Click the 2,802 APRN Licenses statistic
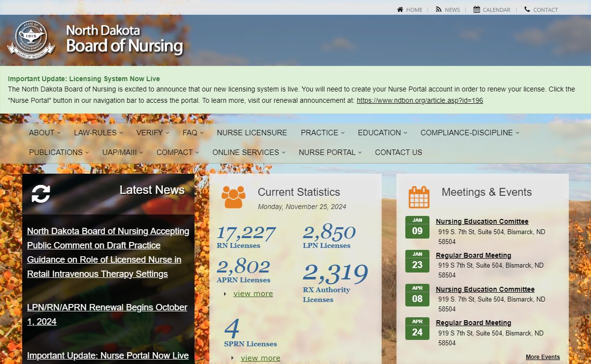Viewport: 591px width, 364px height. (243, 272)
